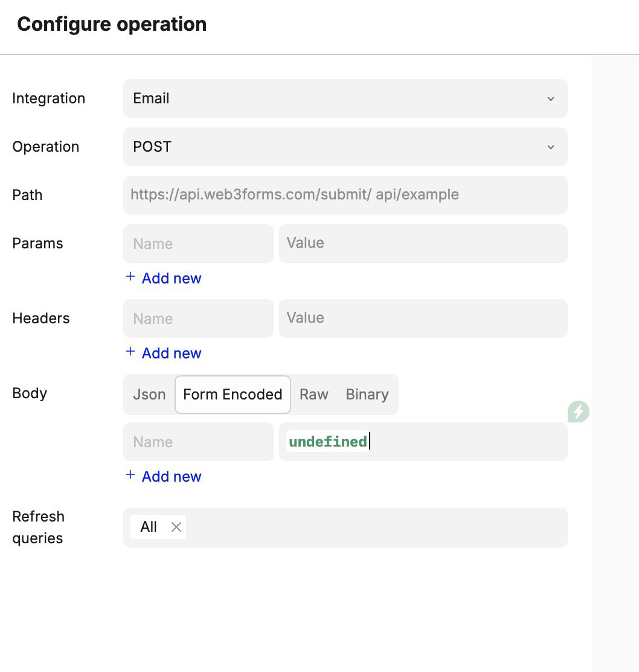This screenshot has width=639, height=672.
Task: Open the Refresh queries selector field
Action: point(374,528)
